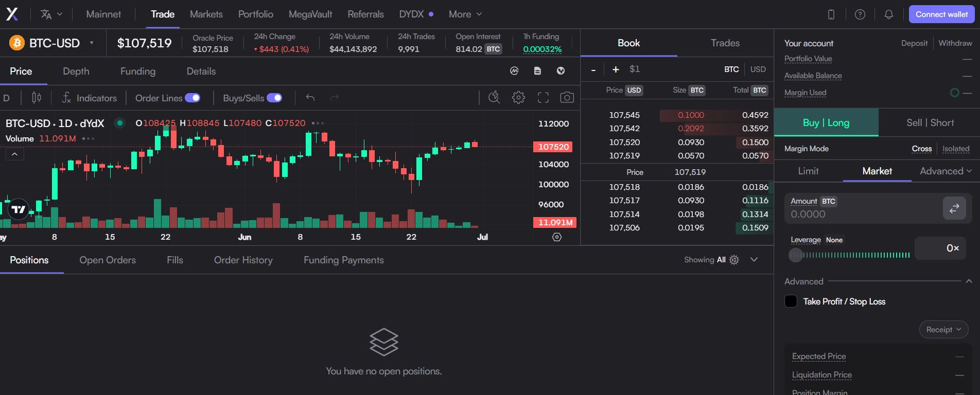Switch to the Trades tab
Screen dimensions: 980x395
point(725,43)
